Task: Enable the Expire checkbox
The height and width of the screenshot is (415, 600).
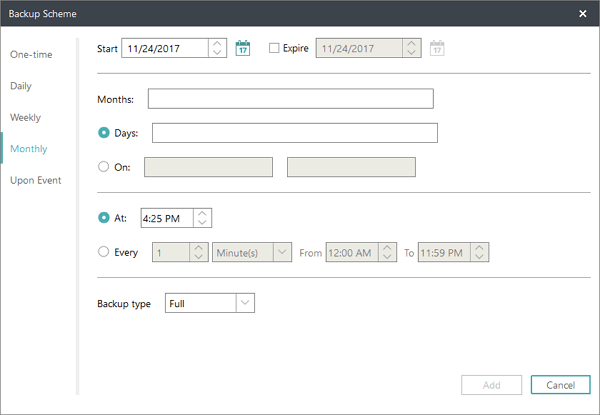Action: [x=274, y=48]
